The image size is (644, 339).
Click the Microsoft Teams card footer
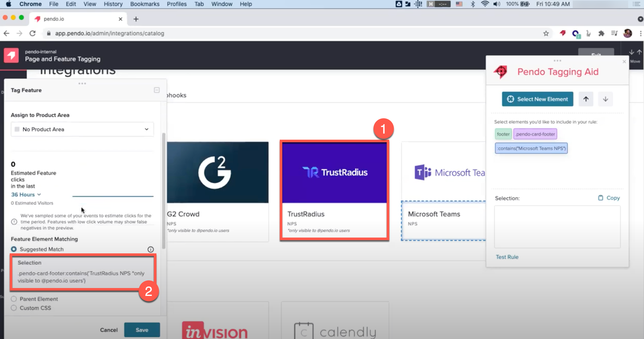(444, 220)
